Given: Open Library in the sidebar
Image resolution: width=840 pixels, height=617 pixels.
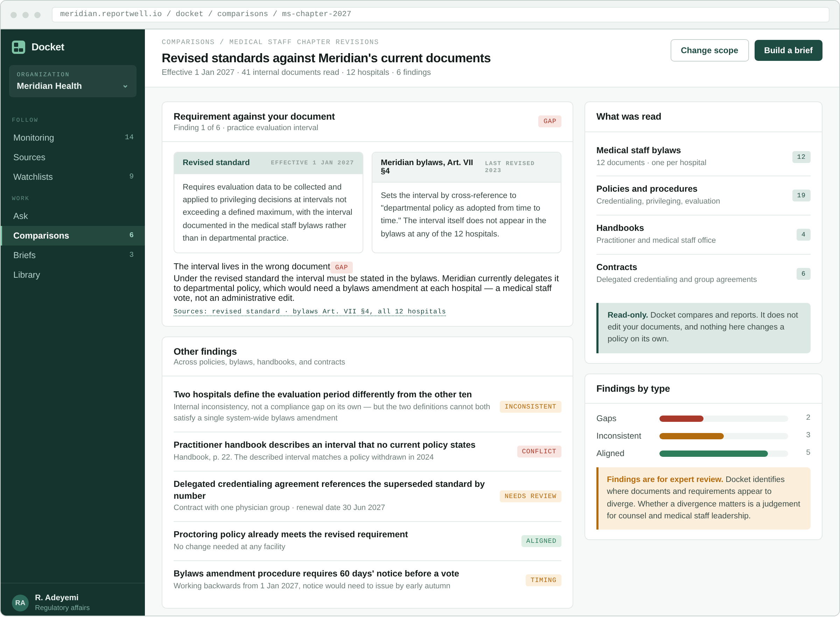Looking at the screenshot, I should pyautogui.click(x=72, y=275).
